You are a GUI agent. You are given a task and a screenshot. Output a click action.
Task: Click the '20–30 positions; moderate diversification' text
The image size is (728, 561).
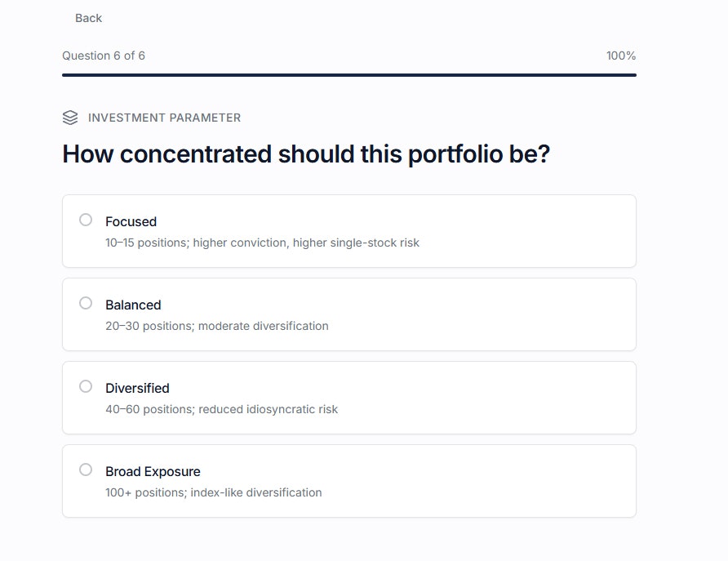point(217,326)
